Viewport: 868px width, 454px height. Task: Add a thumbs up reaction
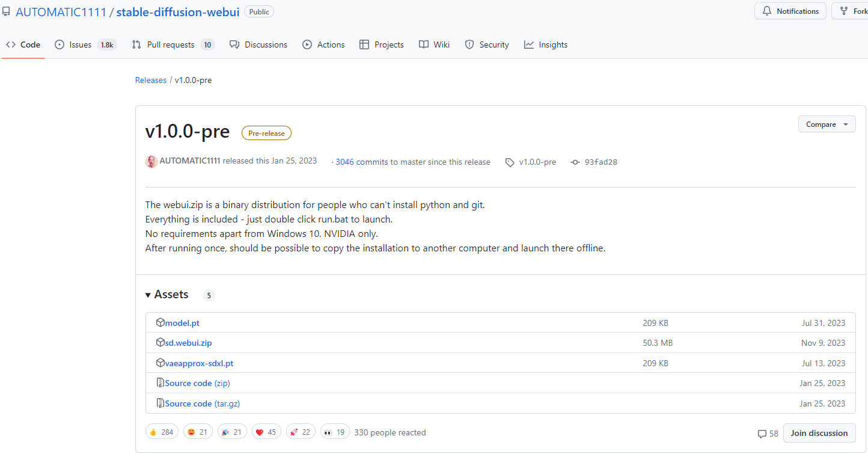pyautogui.click(x=162, y=432)
